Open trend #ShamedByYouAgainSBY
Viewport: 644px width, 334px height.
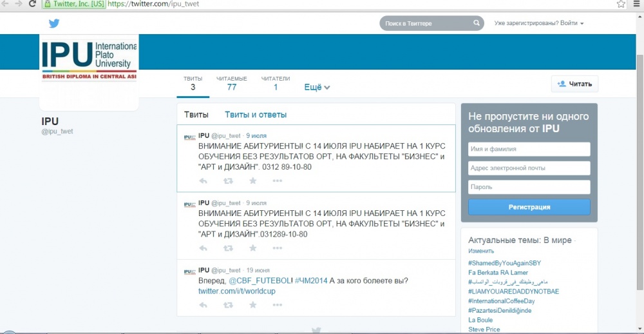pyautogui.click(x=504, y=263)
